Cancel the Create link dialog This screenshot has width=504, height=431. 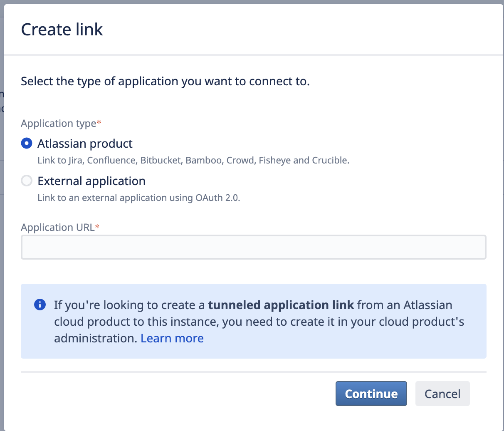(442, 394)
